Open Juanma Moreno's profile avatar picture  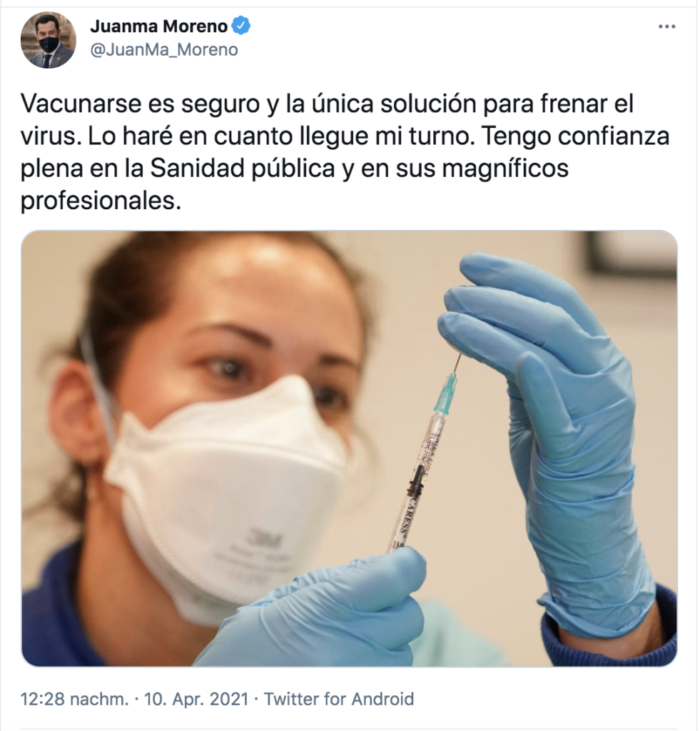coord(48,40)
